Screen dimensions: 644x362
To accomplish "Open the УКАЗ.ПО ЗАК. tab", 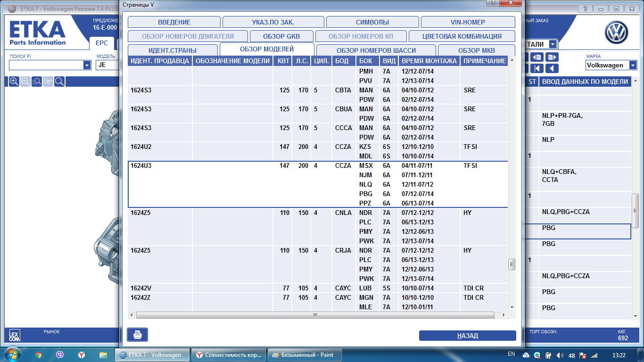I will coord(273,22).
